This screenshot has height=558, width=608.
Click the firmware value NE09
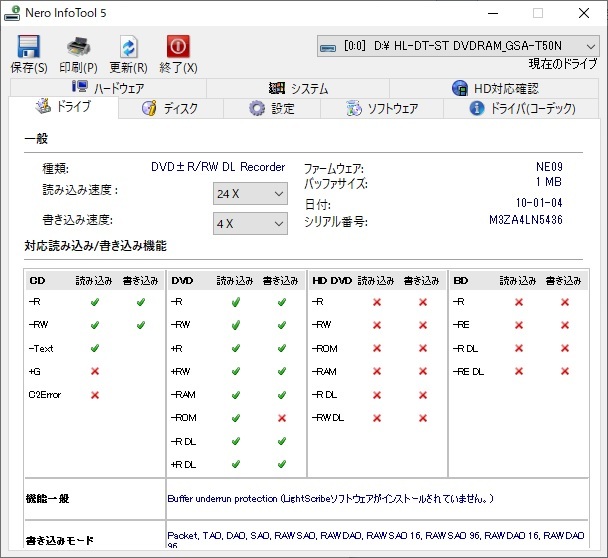549,167
